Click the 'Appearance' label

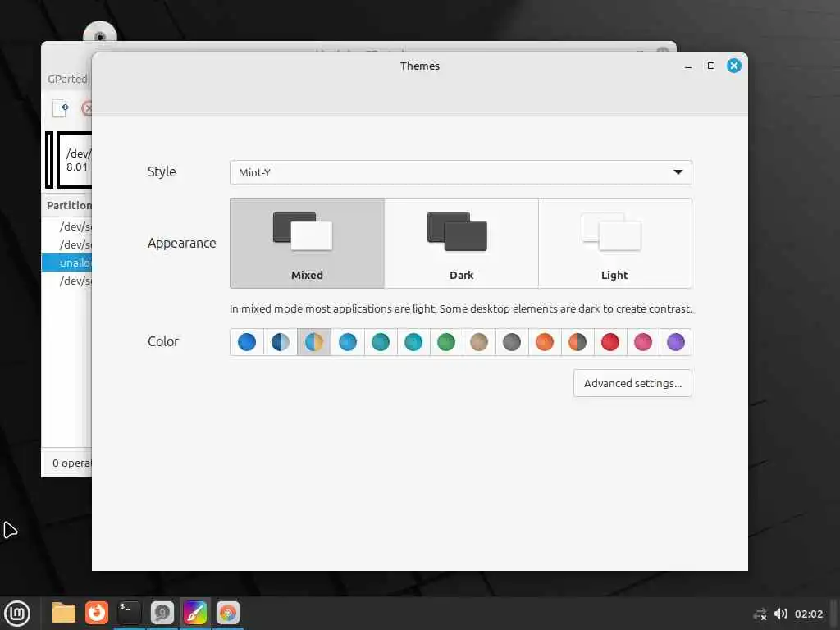click(x=182, y=243)
